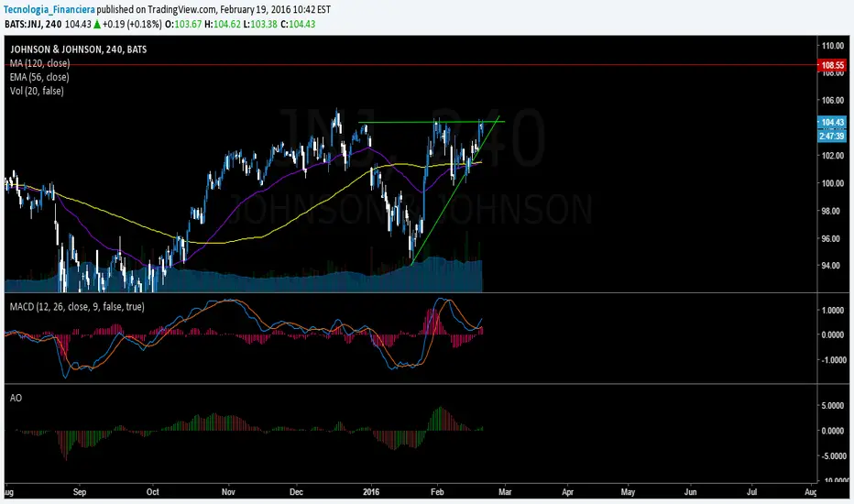This screenshot has width=854, height=504.
Task: Click the 1.0000 label on MACD scale
Action: 833,310
